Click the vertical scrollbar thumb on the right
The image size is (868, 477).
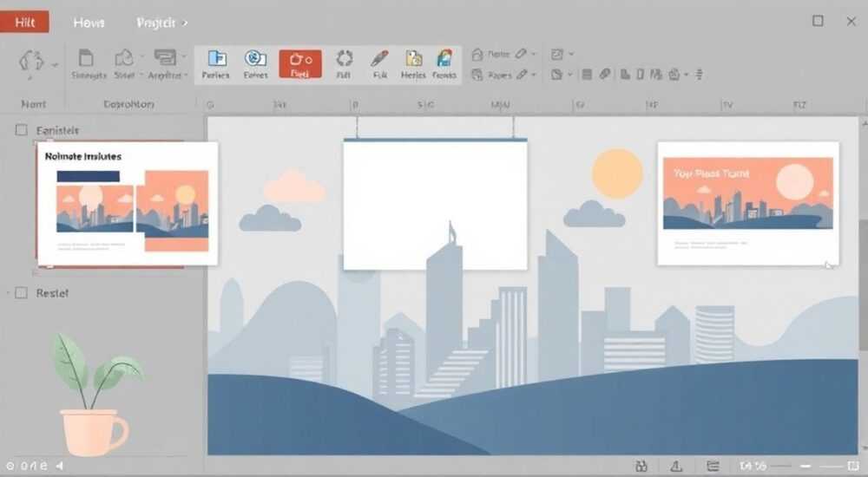point(863,284)
